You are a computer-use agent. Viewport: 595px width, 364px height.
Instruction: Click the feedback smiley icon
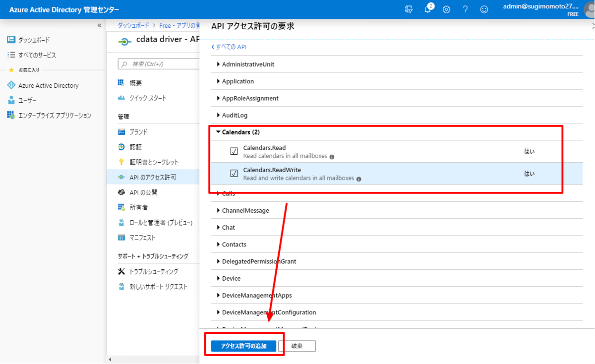coord(484,9)
